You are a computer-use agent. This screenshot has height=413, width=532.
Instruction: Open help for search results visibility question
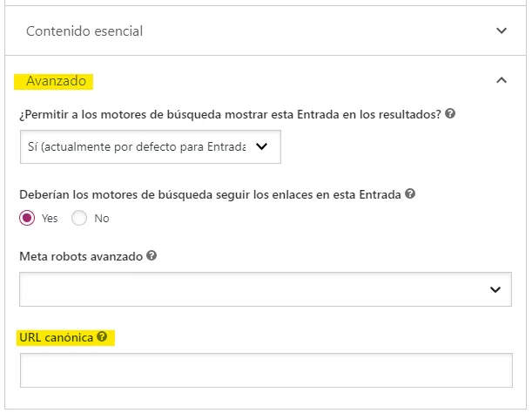[450, 113]
